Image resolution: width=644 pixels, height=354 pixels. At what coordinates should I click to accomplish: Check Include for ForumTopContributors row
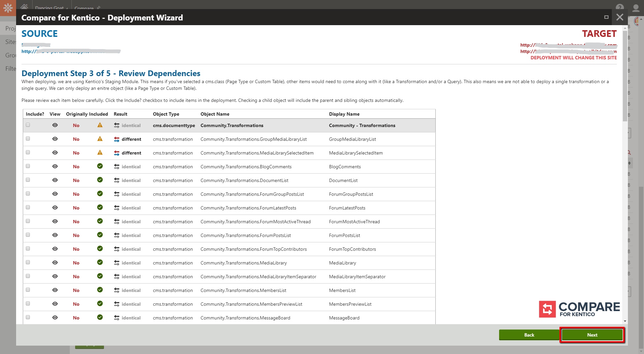pos(28,249)
